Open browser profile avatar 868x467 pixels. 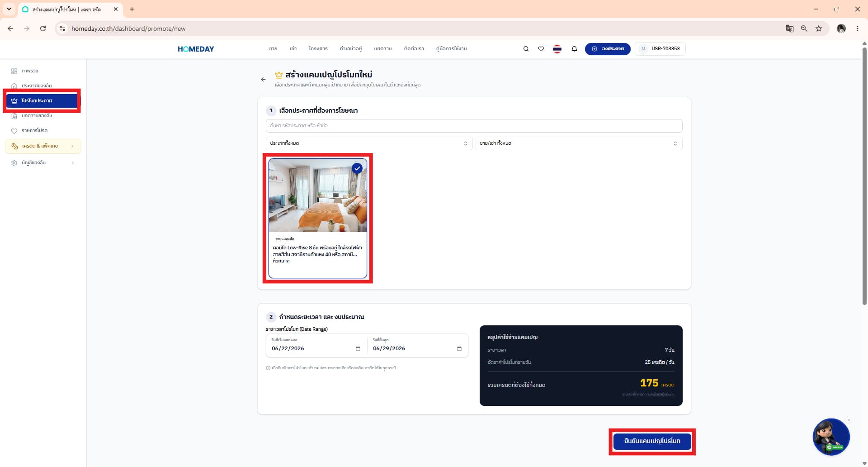841,29
